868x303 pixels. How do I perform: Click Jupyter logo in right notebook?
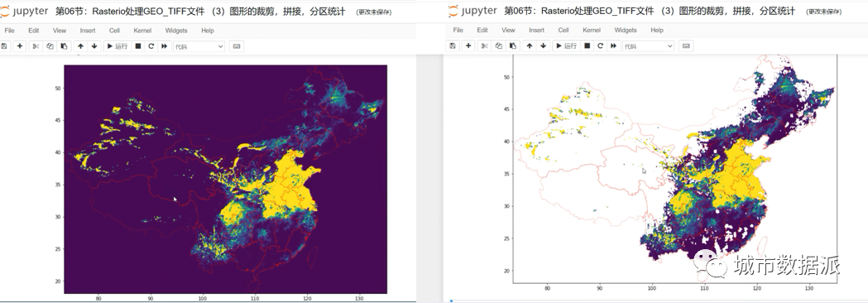(x=472, y=11)
